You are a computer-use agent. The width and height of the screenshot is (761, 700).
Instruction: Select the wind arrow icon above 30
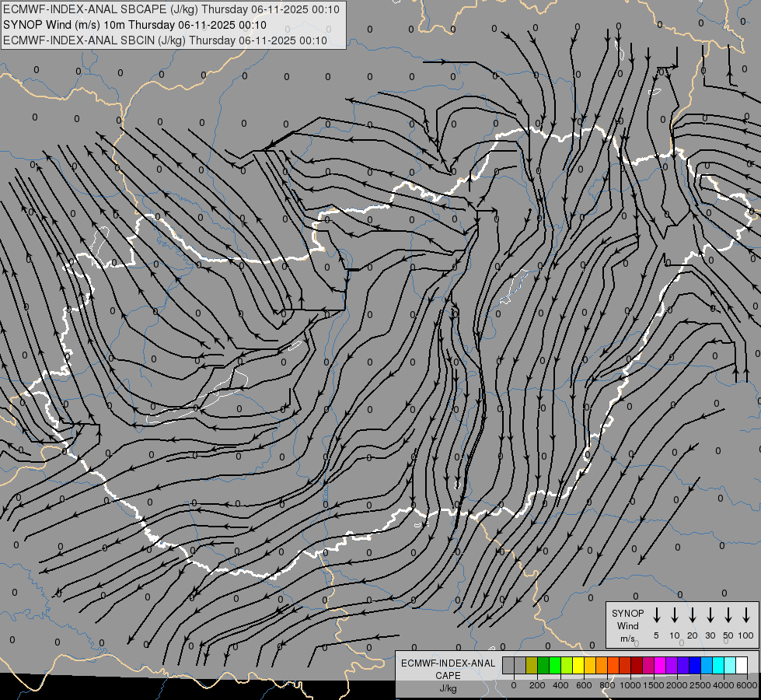pyautogui.click(x=710, y=615)
